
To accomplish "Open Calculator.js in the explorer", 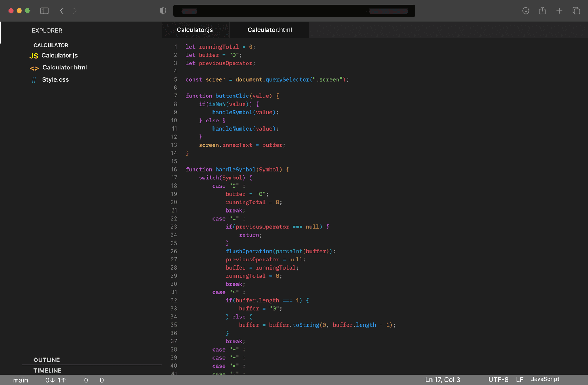I will [x=59, y=56].
